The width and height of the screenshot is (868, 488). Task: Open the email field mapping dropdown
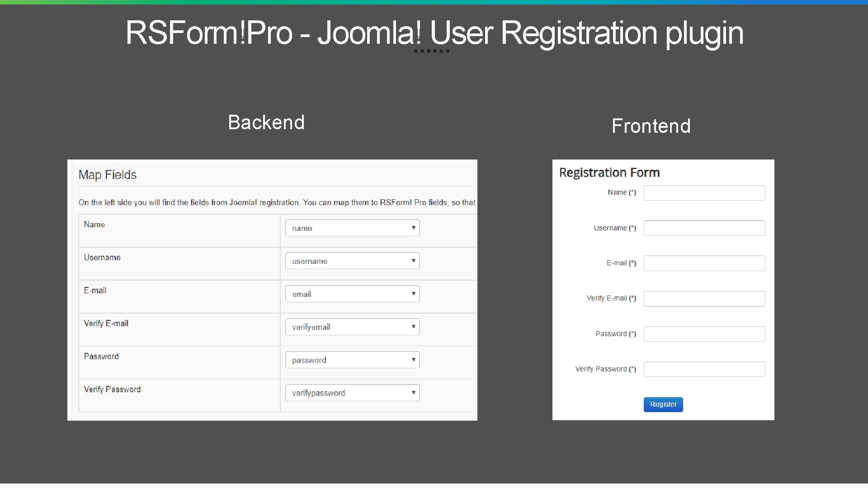click(x=352, y=294)
